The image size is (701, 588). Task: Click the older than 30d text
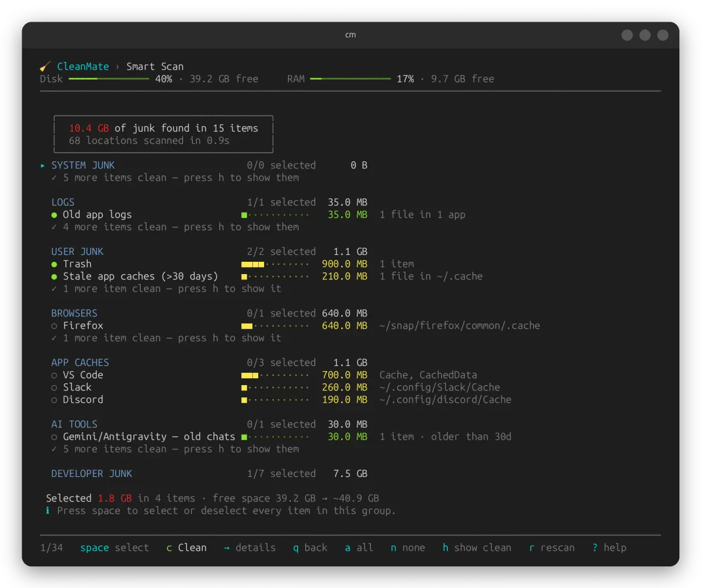click(471, 437)
